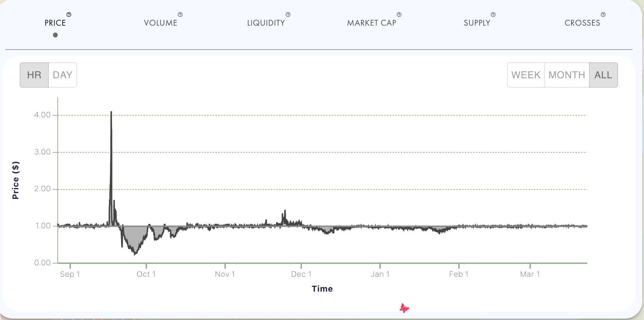Open the help tooltip beside CROSSES
The height and width of the screenshot is (320, 644).
[603, 15]
